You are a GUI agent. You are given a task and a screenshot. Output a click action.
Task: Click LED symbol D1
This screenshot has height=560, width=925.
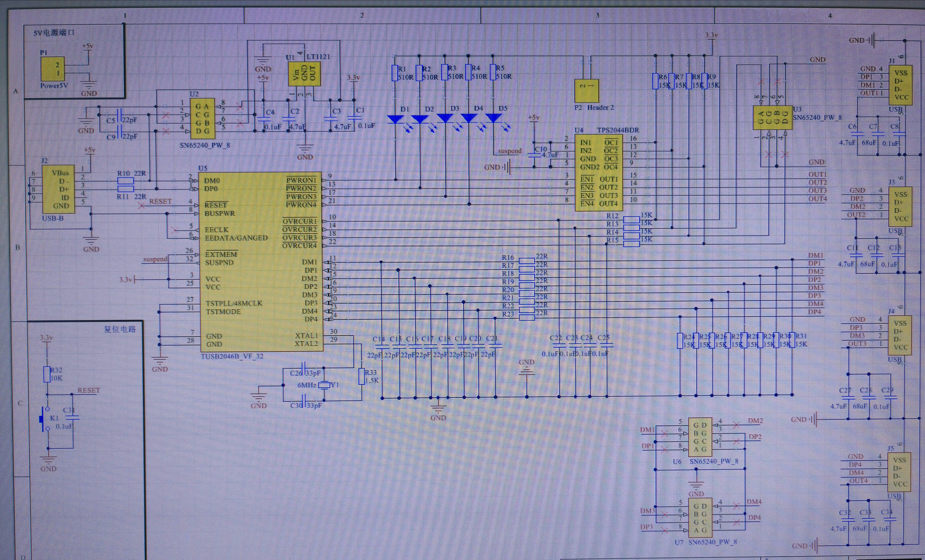395,119
